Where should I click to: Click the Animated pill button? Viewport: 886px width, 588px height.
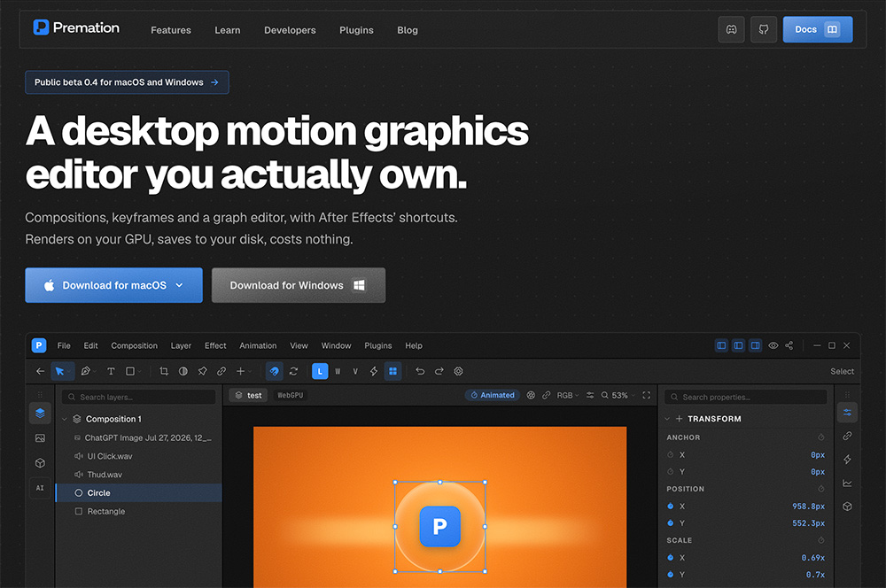coord(492,395)
